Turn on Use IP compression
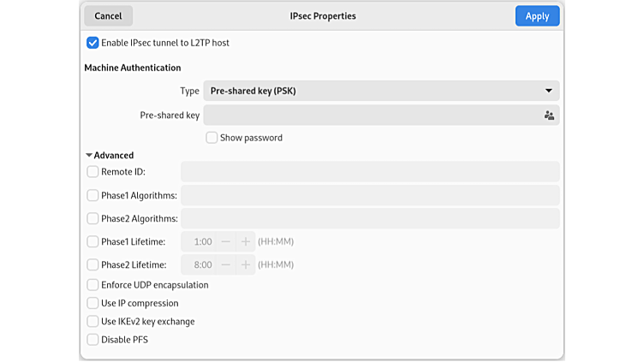 [x=92, y=303]
